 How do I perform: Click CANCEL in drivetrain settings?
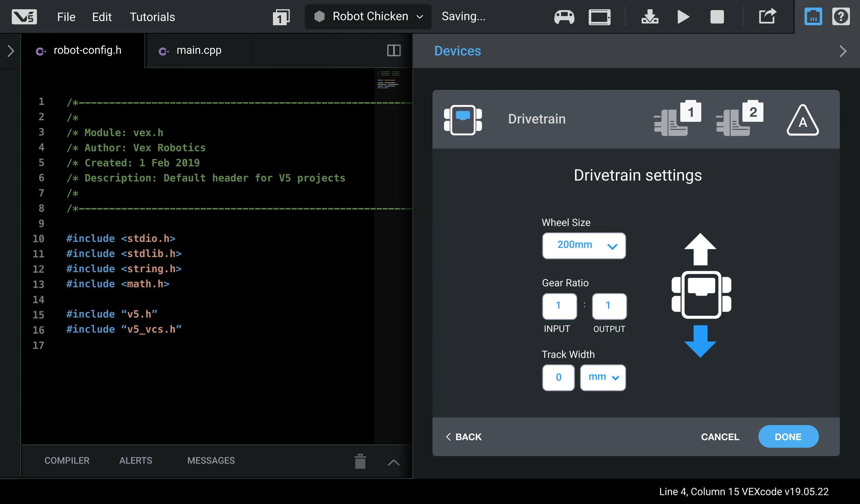pos(720,437)
